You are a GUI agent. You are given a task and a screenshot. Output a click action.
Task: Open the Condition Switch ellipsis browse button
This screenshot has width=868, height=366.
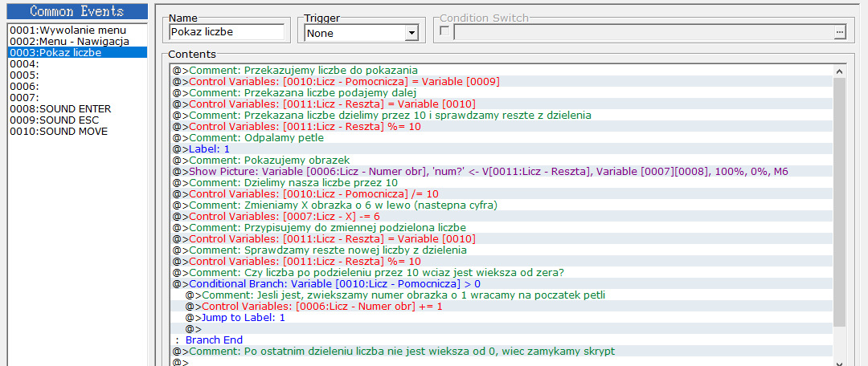coord(841,33)
